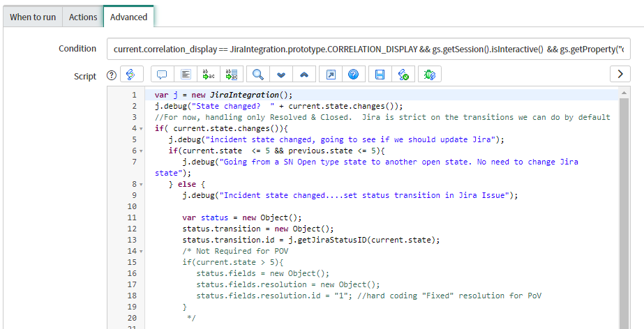Select the Advanced tab
Image resolution: width=644 pixels, height=329 pixels.
128,17
